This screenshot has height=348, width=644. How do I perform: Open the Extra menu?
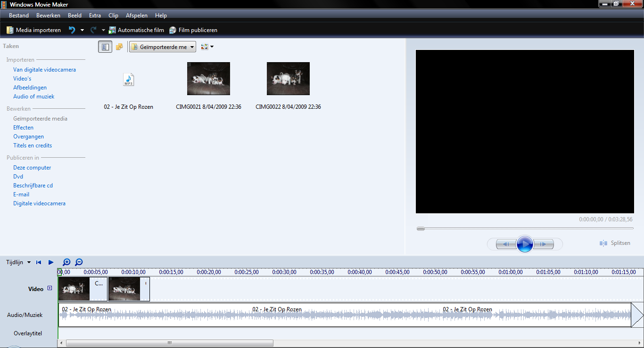[95, 16]
